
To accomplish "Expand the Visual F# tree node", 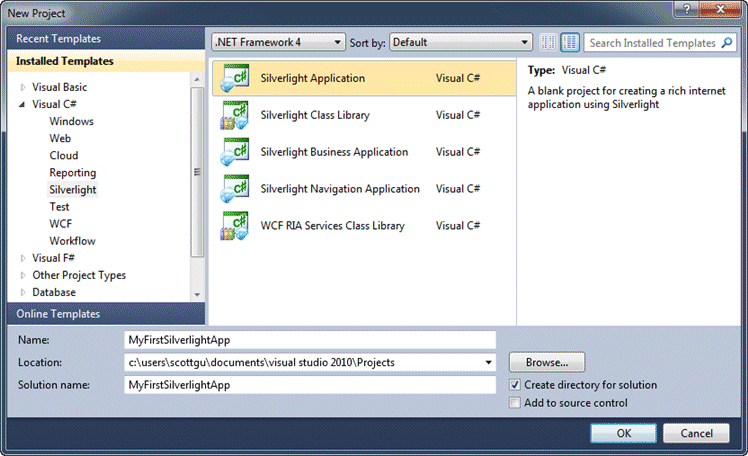I will point(22,258).
